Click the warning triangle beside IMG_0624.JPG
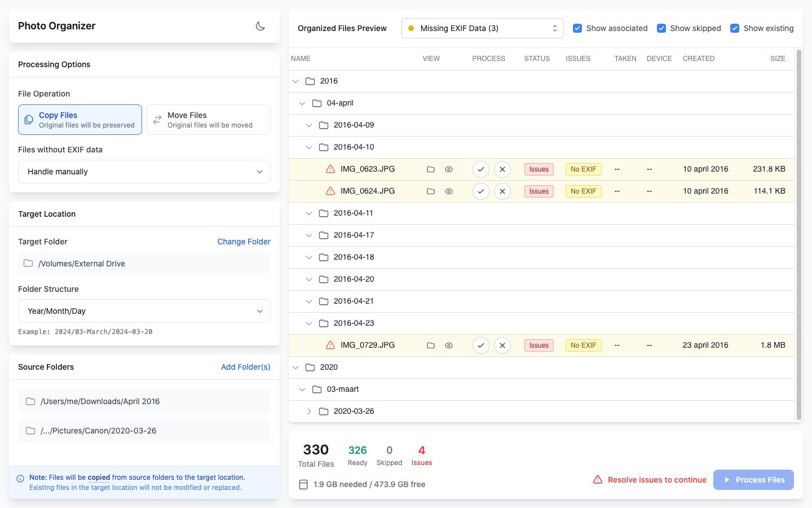The image size is (812, 508). coord(330,191)
